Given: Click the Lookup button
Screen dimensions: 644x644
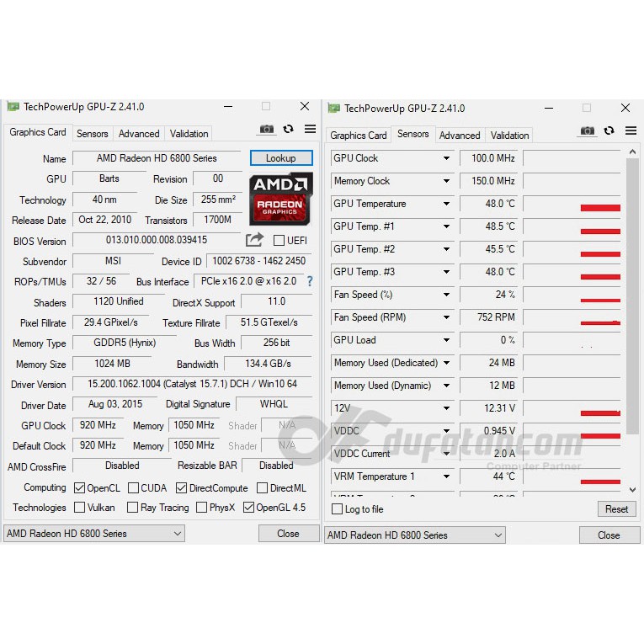Looking at the screenshot, I should (x=281, y=158).
